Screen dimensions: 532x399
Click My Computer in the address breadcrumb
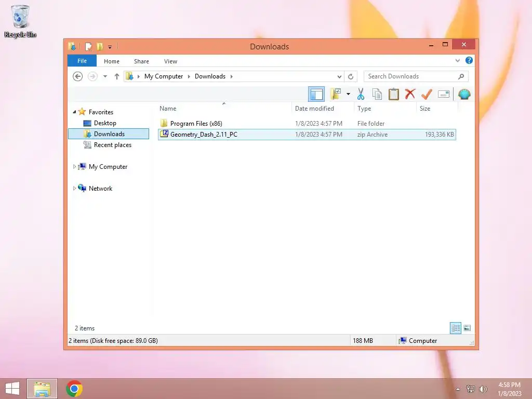click(164, 76)
